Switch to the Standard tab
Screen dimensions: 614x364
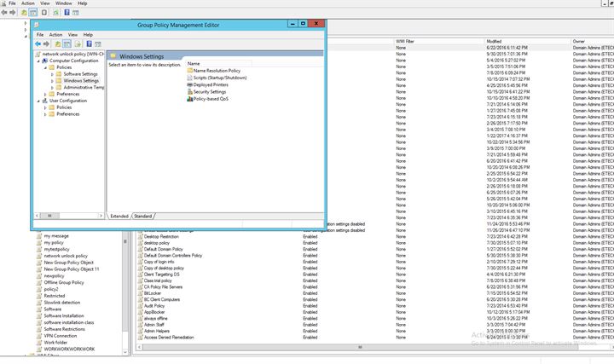143,217
